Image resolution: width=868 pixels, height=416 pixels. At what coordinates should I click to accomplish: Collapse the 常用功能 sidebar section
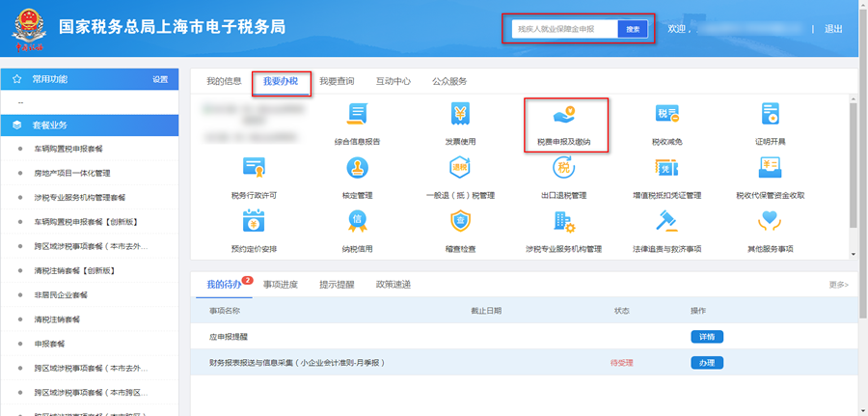coord(89,79)
